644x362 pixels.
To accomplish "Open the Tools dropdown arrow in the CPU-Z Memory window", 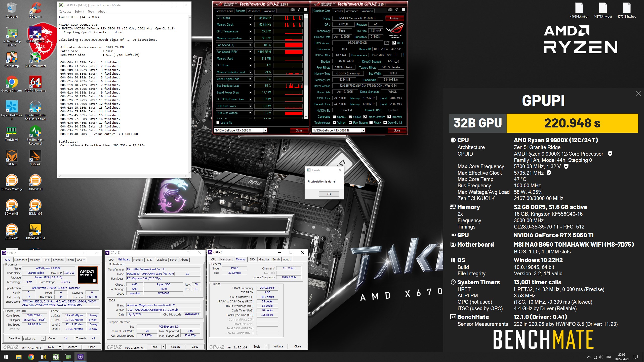I will [266, 346].
